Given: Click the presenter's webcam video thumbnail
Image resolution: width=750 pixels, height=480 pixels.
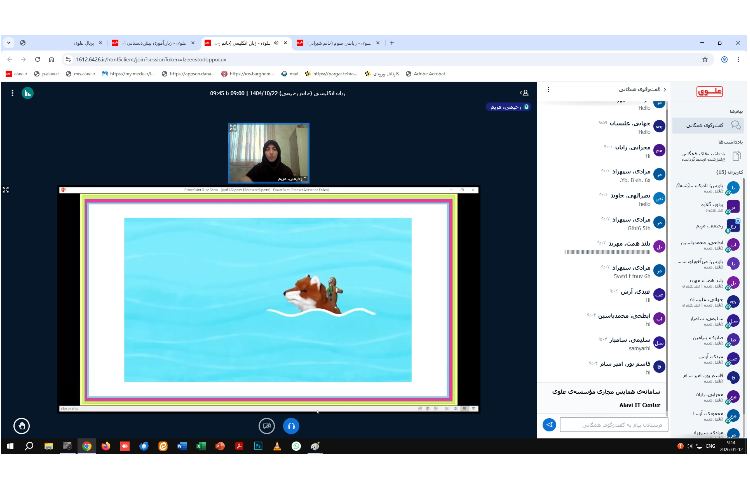Looking at the screenshot, I should tap(269, 154).
